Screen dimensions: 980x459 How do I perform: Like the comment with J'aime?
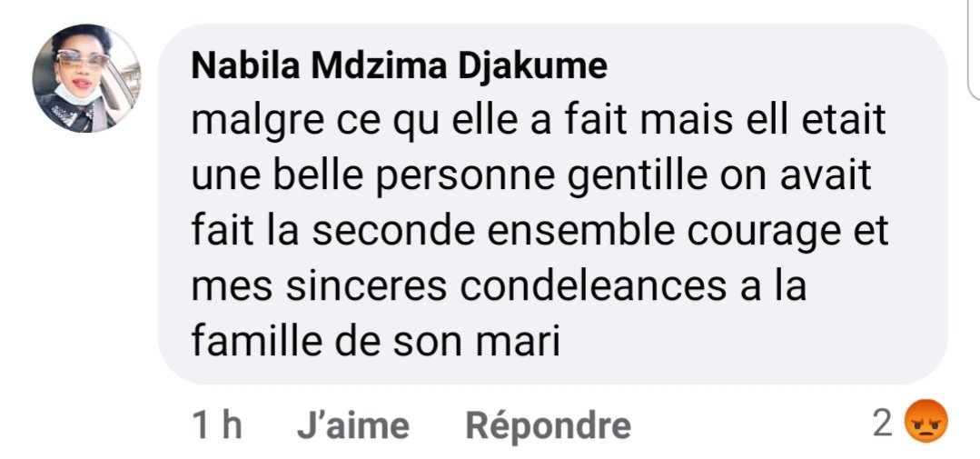coord(352,424)
